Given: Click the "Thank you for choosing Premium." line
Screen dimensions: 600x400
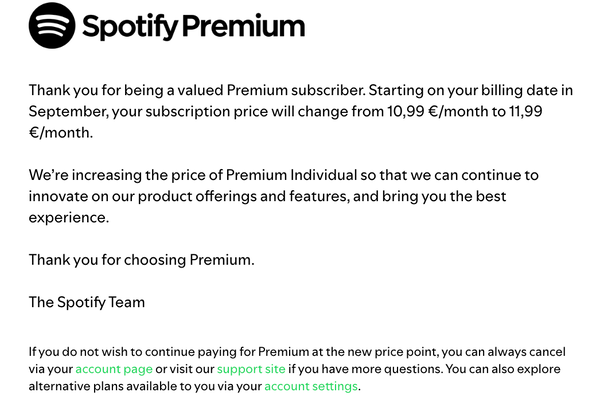Looking at the screenshot, I should [x=142, y=260].
